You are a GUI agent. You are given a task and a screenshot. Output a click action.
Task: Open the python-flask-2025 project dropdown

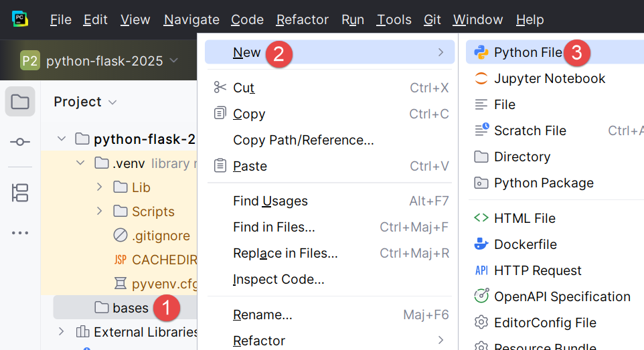(x=100, y=61)
